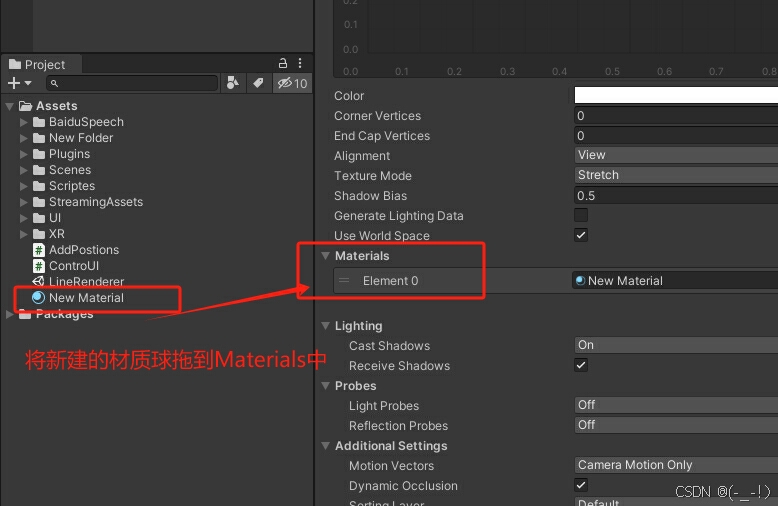The width and height of the screenshot is (778, 506).
Task: Select the AddPostions script icon
Action: coord(39,250)
